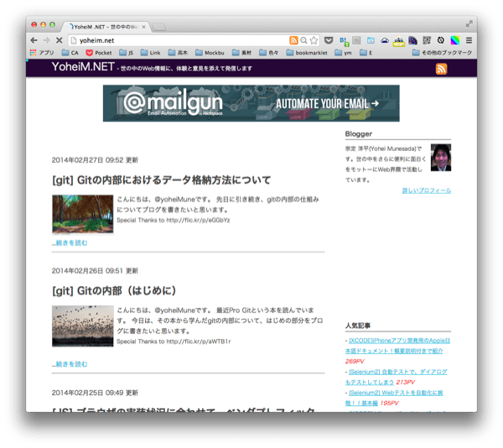Click the YoheiM.NET site title
The width and height of the screenshot is (503, 448).
point(83,67)
